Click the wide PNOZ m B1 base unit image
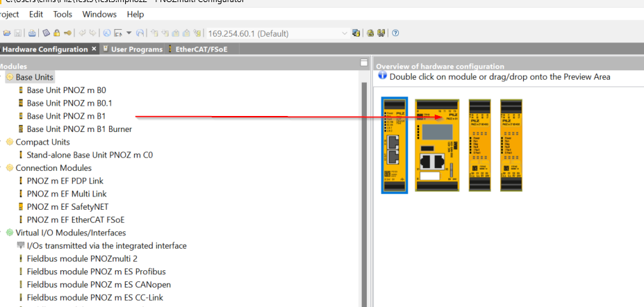Viewport: 644px width, 307px height. (x=436, y=145)
